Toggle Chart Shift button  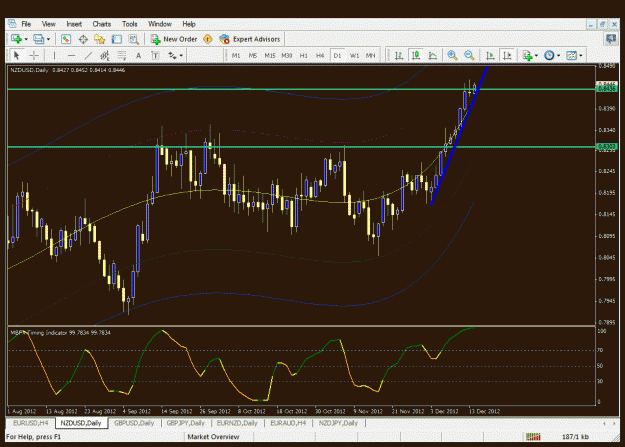507,55
